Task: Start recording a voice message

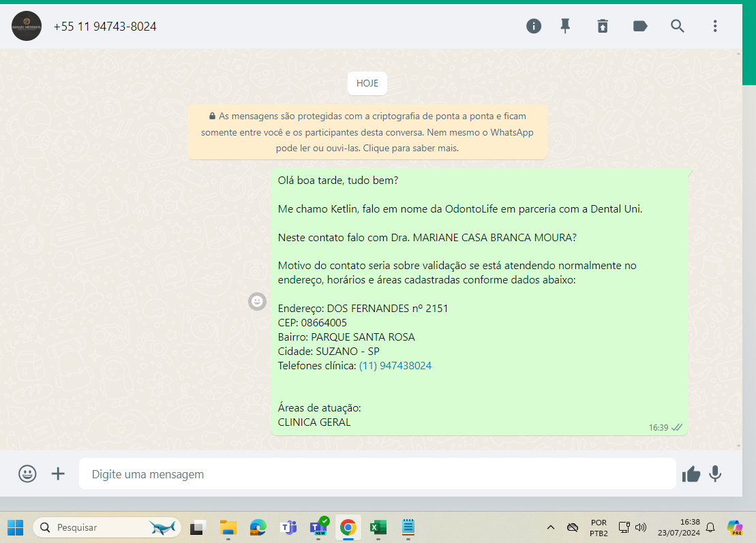Action: click(x=716, y=474)
